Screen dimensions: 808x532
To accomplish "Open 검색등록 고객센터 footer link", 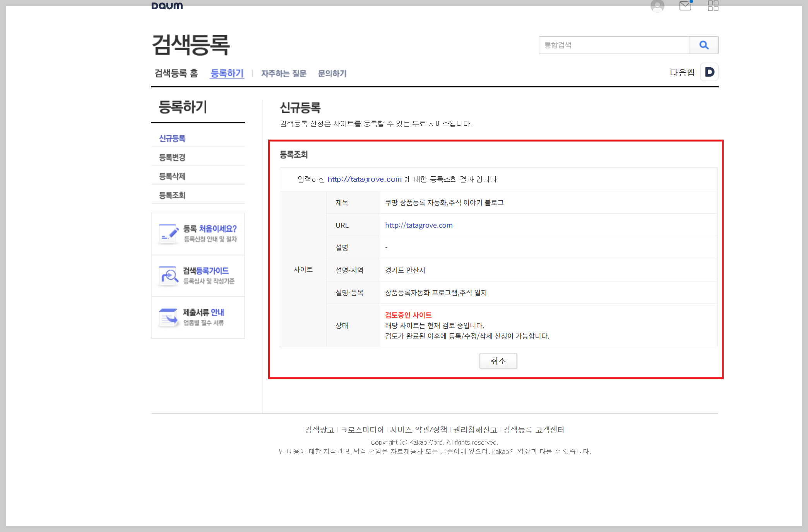I will [534, 430].
